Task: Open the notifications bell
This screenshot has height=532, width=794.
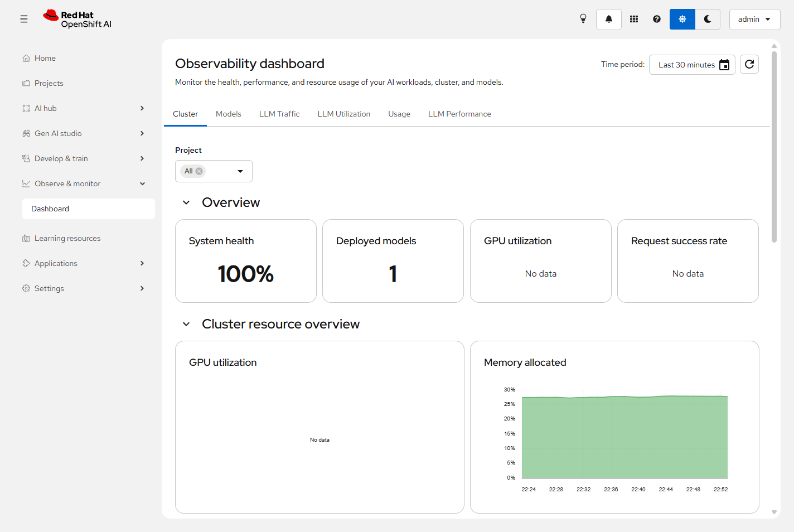Action: [609, 19]
